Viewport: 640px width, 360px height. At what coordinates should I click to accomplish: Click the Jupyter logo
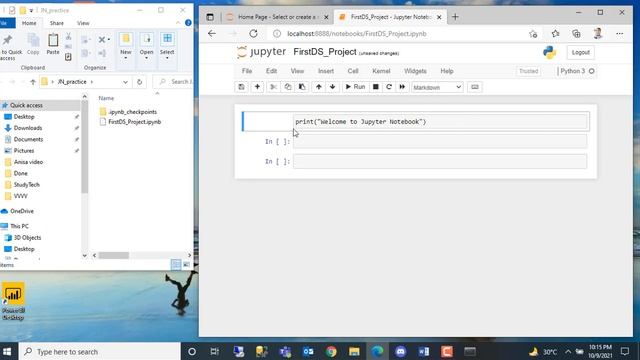click(x=261, y=52)
